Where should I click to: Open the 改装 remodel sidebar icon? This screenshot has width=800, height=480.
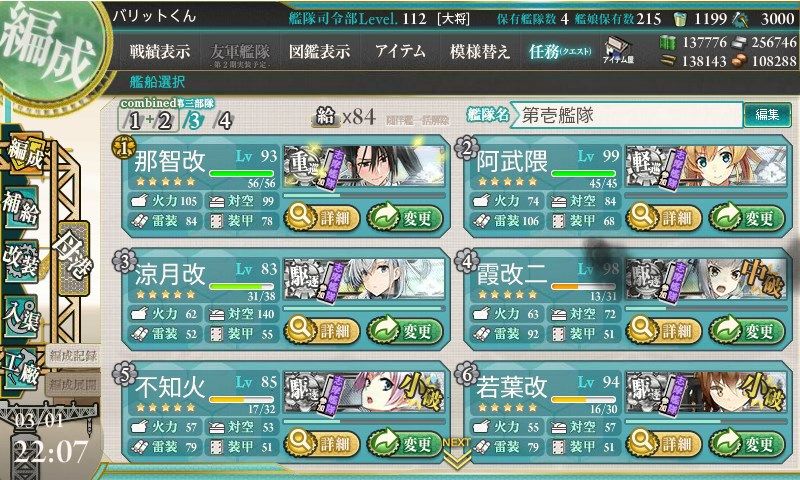coord(21,261)
